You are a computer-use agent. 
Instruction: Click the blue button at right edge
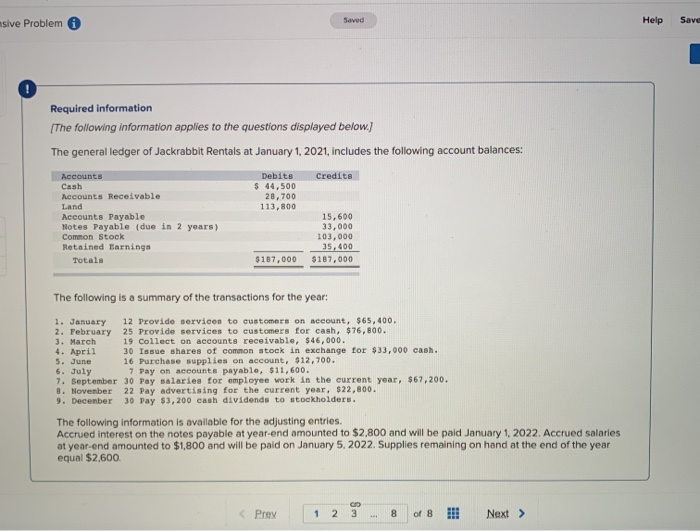[695, 54]
